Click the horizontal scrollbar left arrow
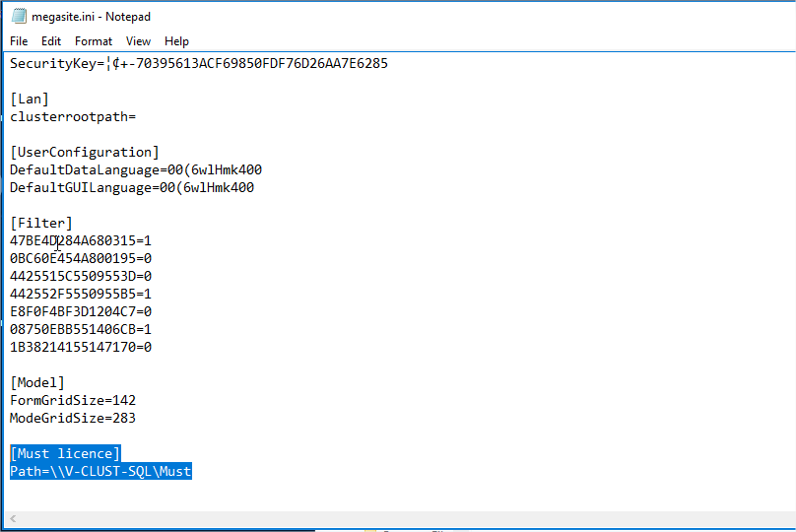The height and width of the screenshot is (532, 796). 13,519
